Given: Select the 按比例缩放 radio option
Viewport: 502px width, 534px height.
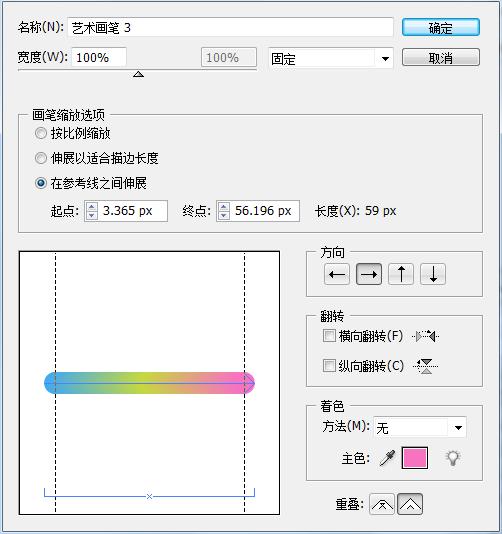Looking at the screenshot, I should click(41, 133).
